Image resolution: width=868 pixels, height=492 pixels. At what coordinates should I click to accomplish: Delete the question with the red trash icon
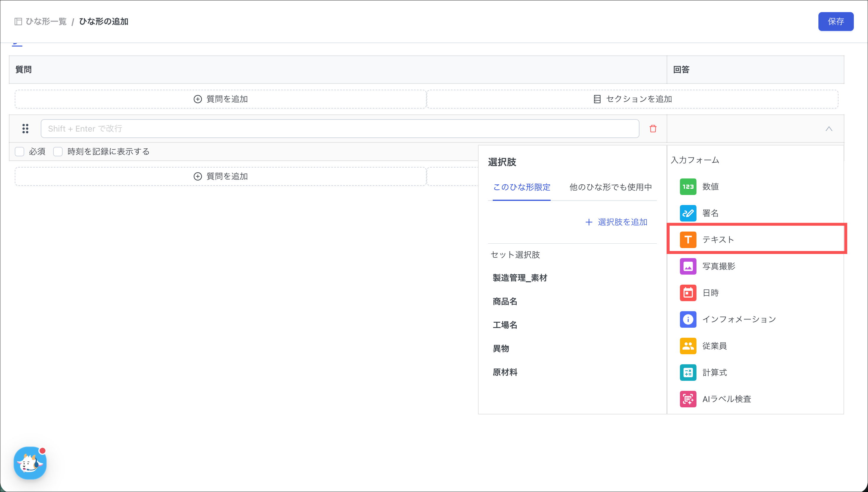pyautogui.click(x=652, y=129)
